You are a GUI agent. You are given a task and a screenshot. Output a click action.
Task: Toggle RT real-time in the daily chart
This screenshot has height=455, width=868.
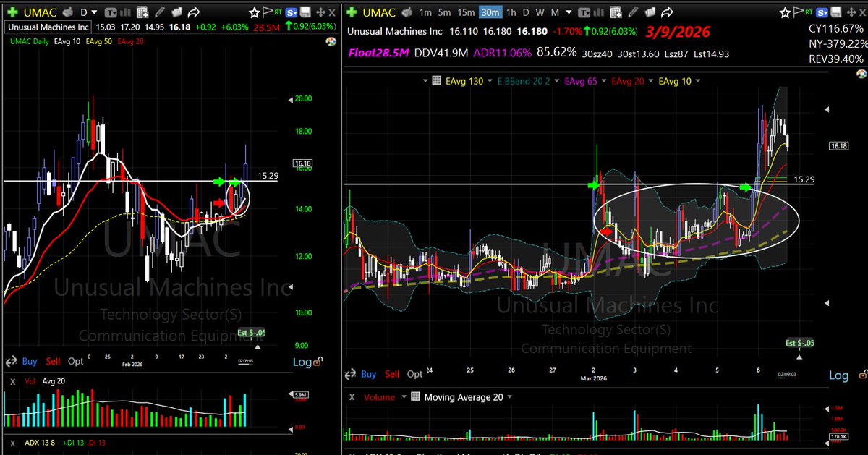pos(278,12)
